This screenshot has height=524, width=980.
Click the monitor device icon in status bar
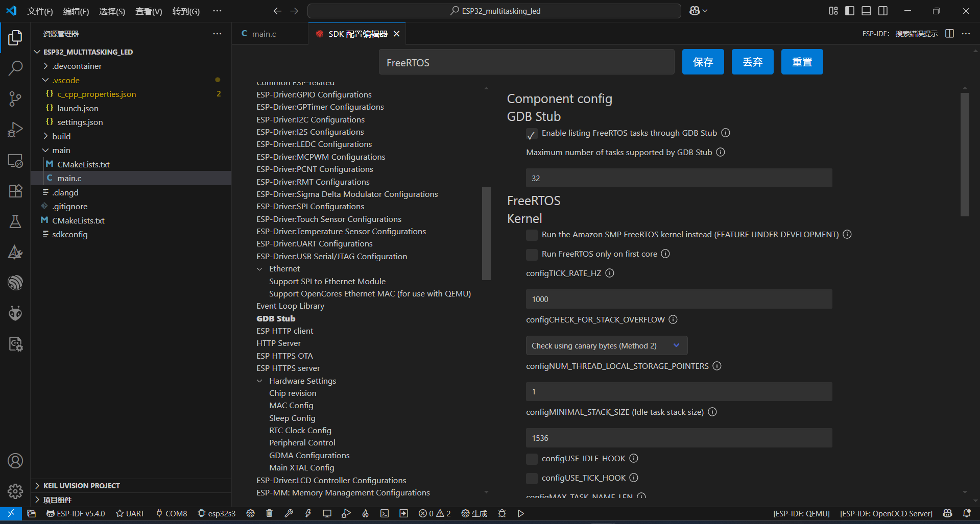point(327,513)
